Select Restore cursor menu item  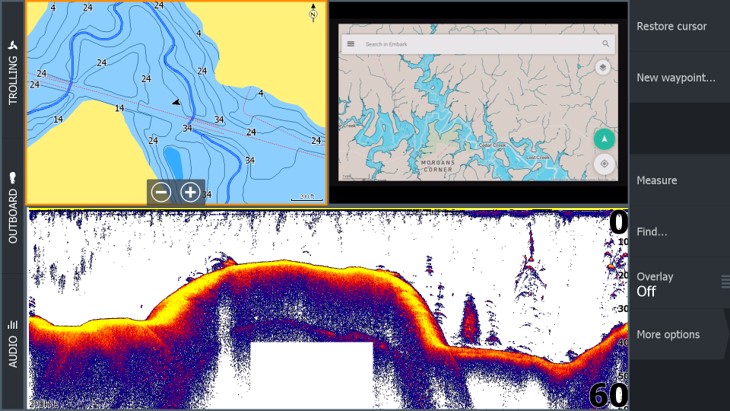677,26
